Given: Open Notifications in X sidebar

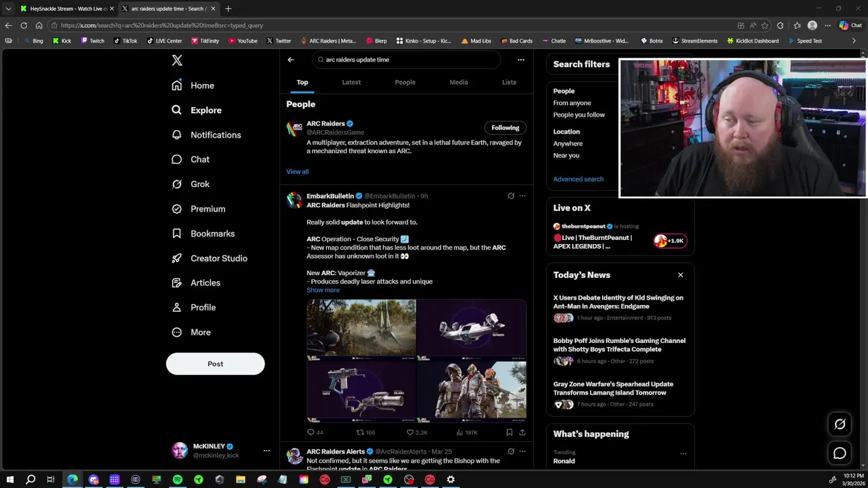Looking at the screenshot, I should [x=206, y=135].
